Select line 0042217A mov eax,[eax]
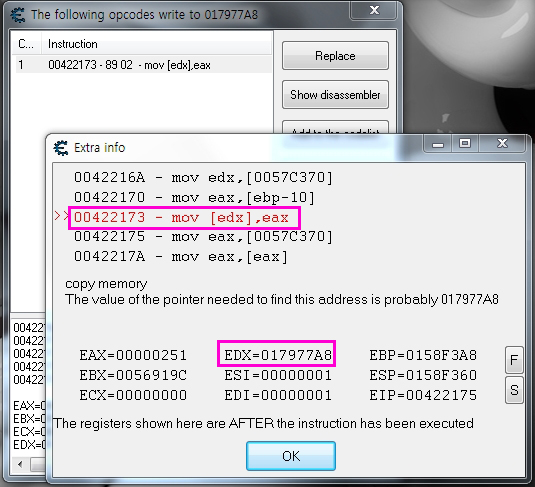535x487 pixels. (x=181, y=256)
